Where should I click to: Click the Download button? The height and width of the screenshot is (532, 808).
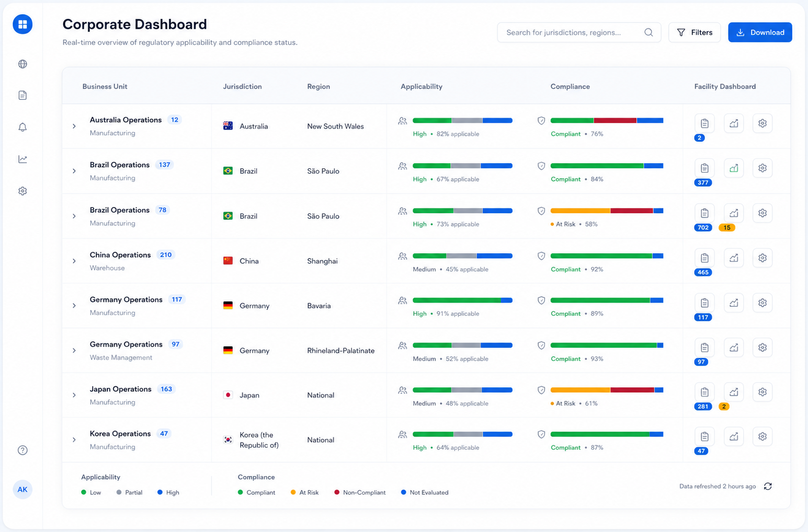(760, 32)
